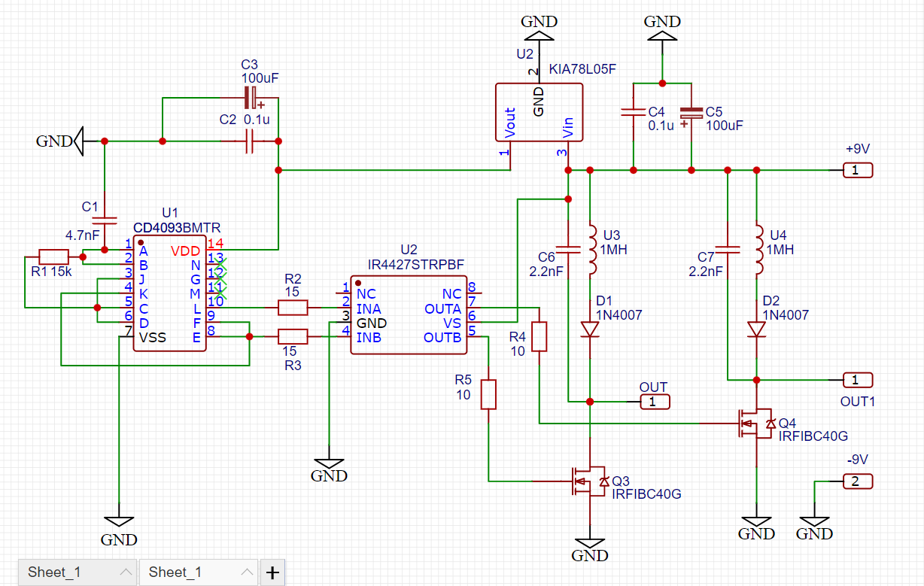Select the R5 10 ohm resistor
Image resolution: width=924 pixels, height=586 pixels.
(x=488, y=394)
